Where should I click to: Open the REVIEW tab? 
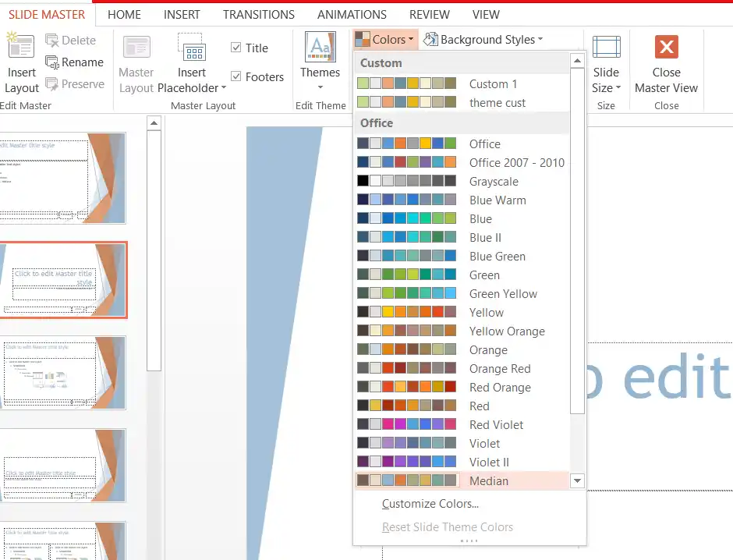(x=429, y=15)
